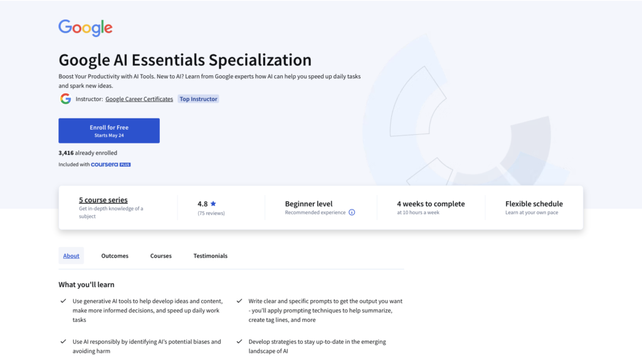Click the Google G instructor avatar icon

point(65,99)
